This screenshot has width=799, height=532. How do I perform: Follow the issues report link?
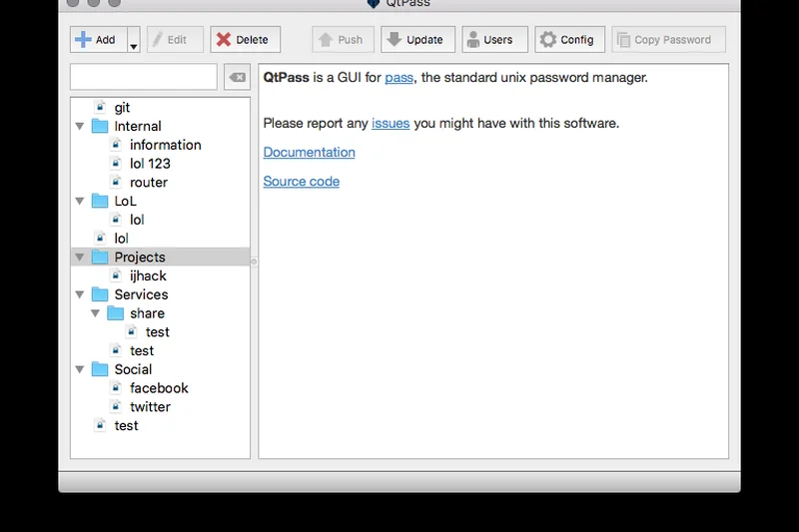click(x=391, y=124)
